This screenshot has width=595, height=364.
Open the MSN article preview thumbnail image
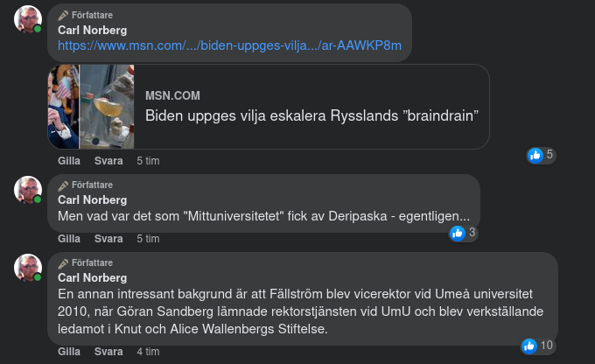tap(91, 106)
